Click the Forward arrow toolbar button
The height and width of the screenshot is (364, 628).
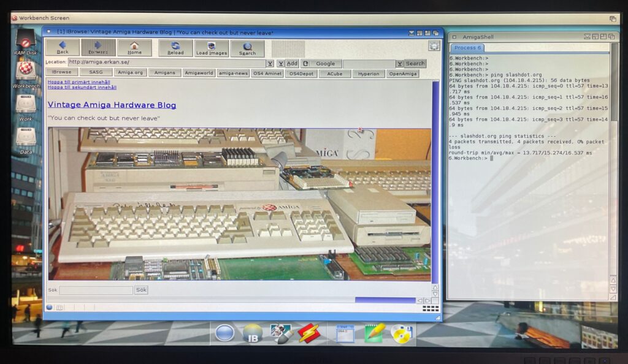click(x=98, y=48)
